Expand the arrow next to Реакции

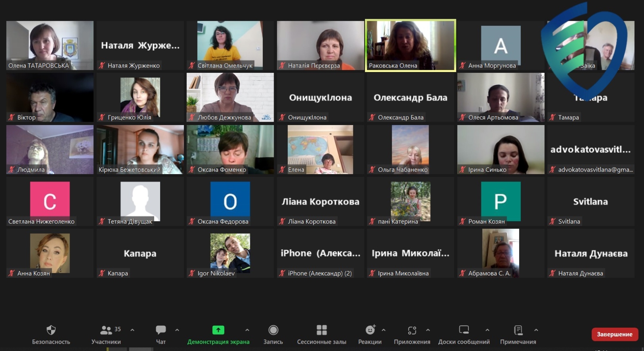[384, 330]
